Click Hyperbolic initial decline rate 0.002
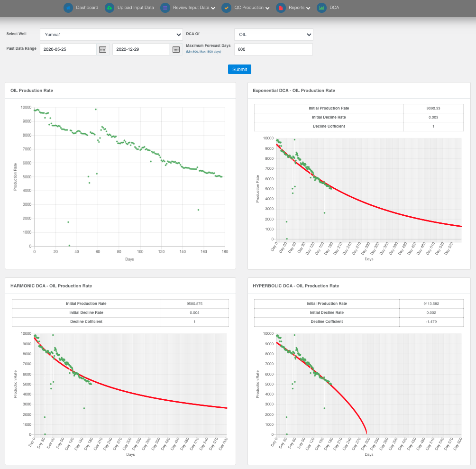The image size is (476, 469). coord(431,313)
